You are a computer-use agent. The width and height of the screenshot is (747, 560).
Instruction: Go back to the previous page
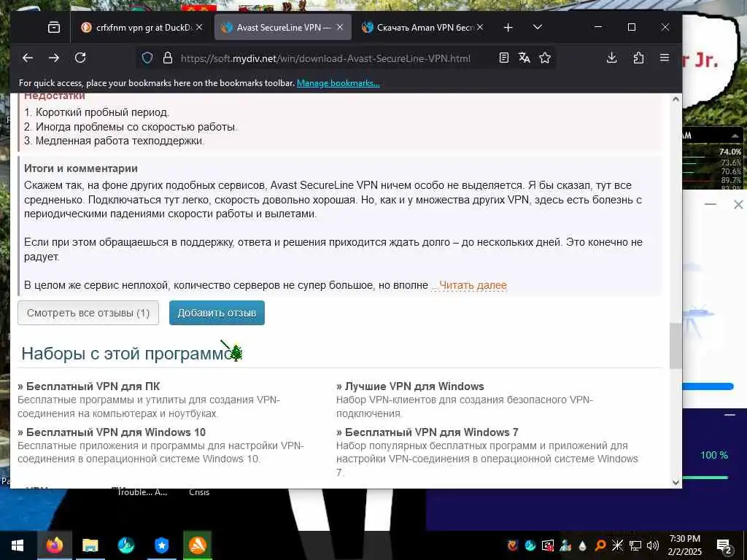coord(28,58)
